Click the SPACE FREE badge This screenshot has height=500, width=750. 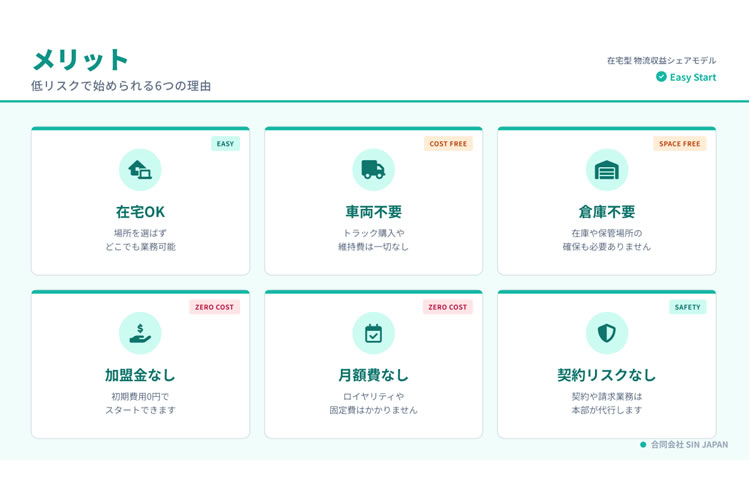click(x=680, y=144)
